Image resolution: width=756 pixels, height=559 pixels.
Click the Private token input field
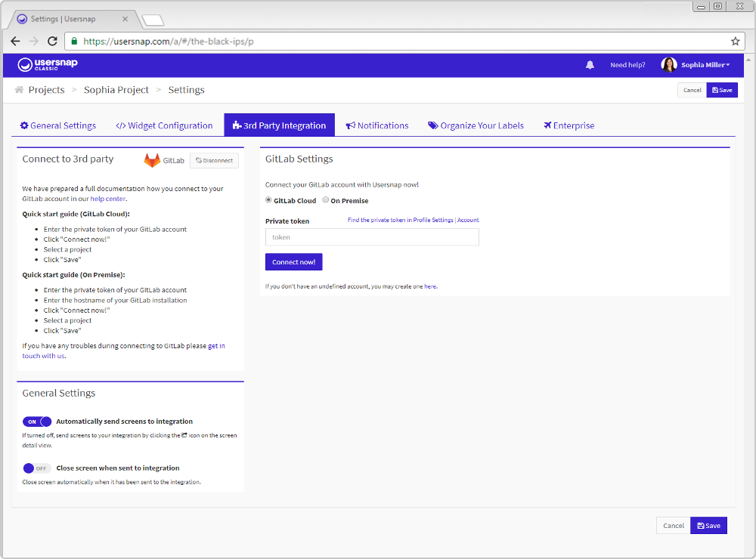[372, 237]
